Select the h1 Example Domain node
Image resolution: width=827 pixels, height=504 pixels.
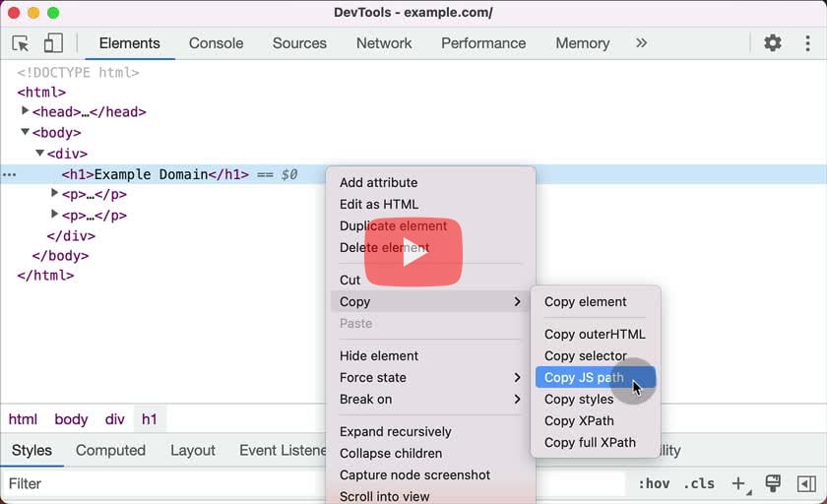click(156, 174)
